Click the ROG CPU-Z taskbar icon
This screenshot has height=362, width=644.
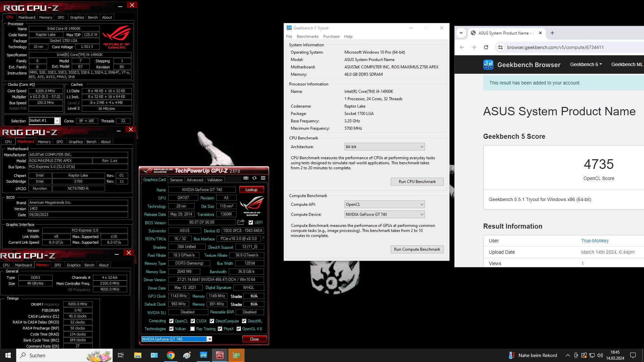pos(220,355)
